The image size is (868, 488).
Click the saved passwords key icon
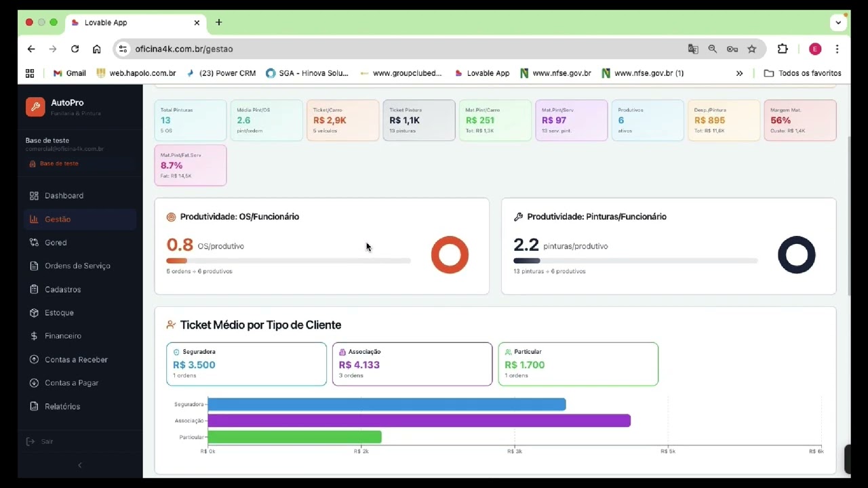point(732,49)
